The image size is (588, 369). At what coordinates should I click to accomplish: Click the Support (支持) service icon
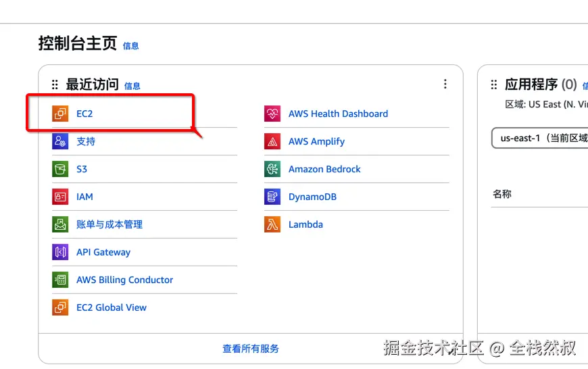pos(60,141)
